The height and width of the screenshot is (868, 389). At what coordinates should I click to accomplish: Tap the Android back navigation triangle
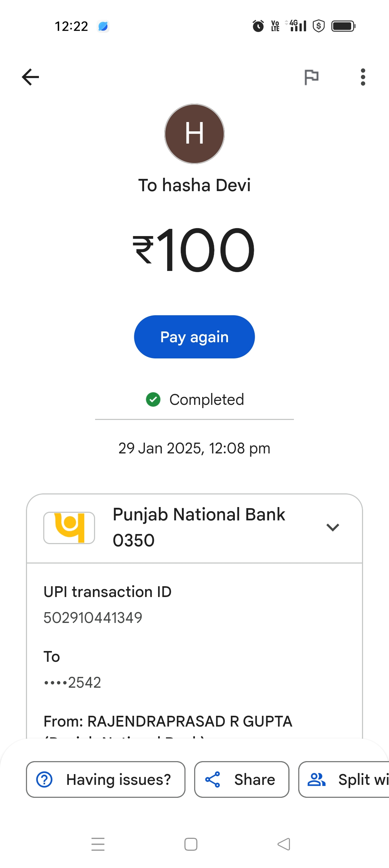[x=284, y=844]
